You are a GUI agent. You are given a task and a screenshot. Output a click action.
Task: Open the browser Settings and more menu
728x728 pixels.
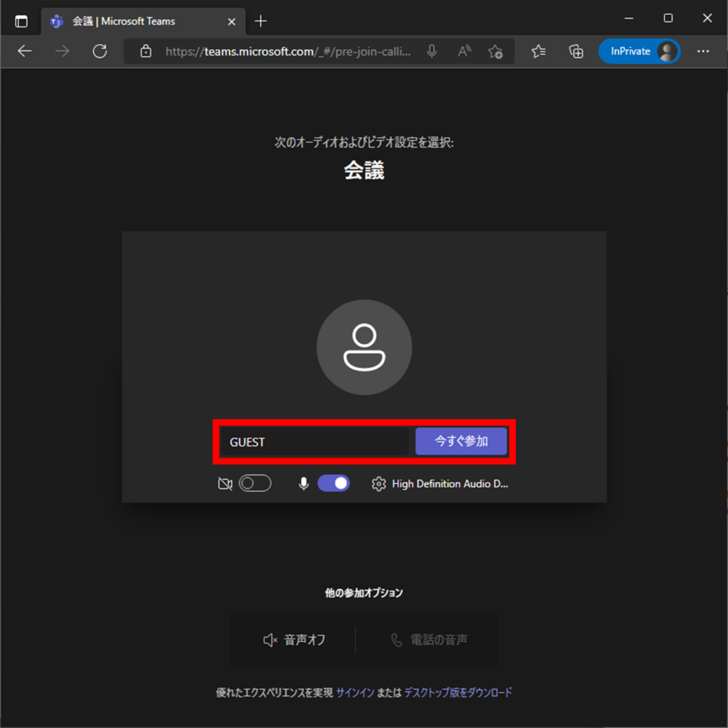pyautogui.click(x=703, y=51)
